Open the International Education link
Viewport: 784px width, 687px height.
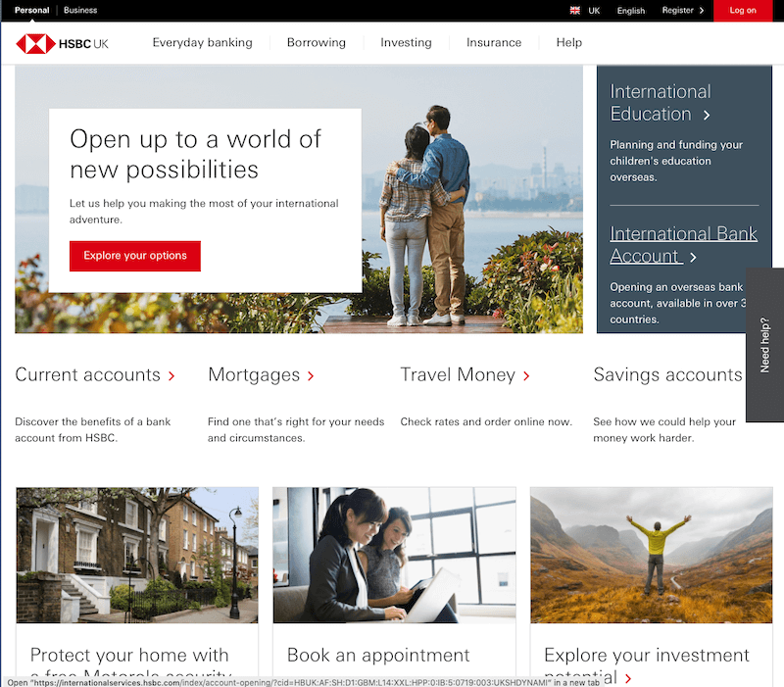(660, 103)
